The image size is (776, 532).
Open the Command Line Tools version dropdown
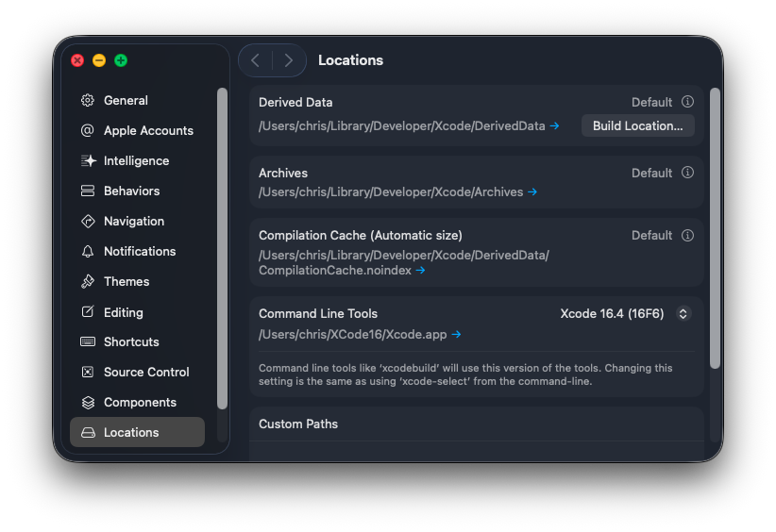point(683,314)
